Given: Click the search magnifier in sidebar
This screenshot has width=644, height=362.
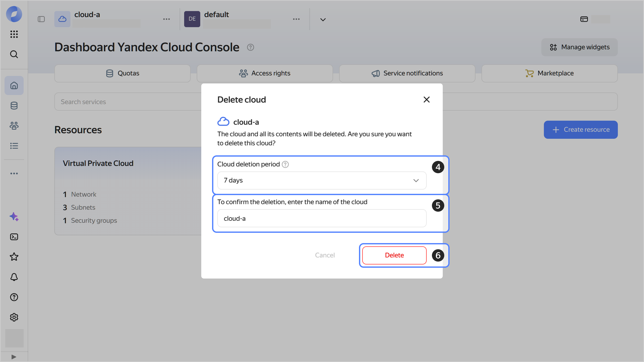Looking at the screenshot, I should [14, 54].
